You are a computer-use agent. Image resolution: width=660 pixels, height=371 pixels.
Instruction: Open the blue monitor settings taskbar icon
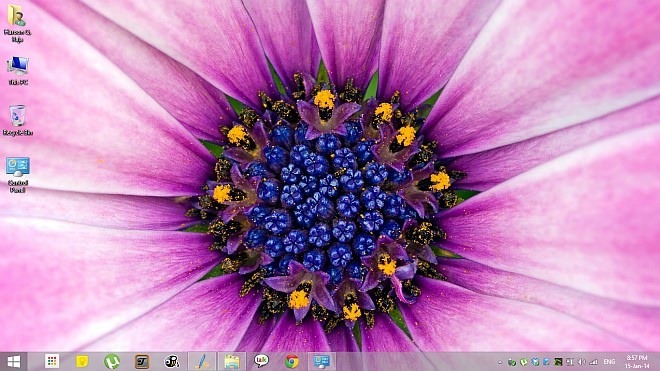(x=322, y=361)
